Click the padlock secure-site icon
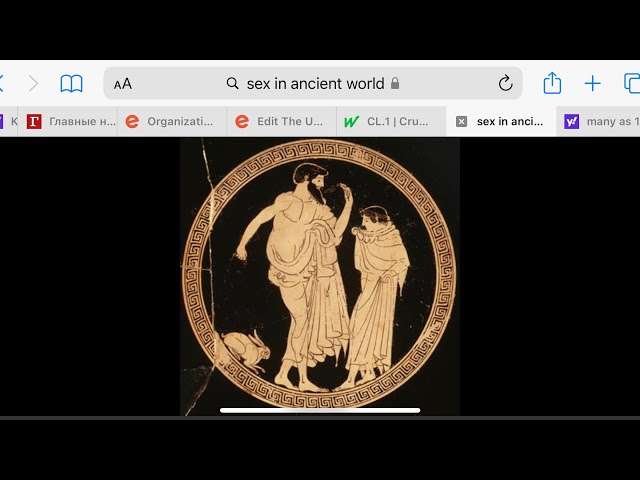This screenshot has width=640, height=480. tap(395, 83)
